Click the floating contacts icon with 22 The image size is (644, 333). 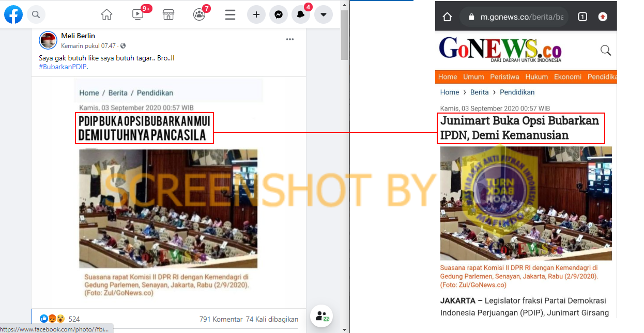(321, 316)
